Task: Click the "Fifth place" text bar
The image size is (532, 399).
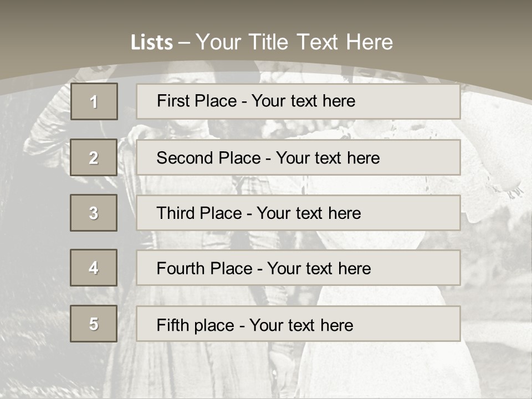Action: pos(298,324)
